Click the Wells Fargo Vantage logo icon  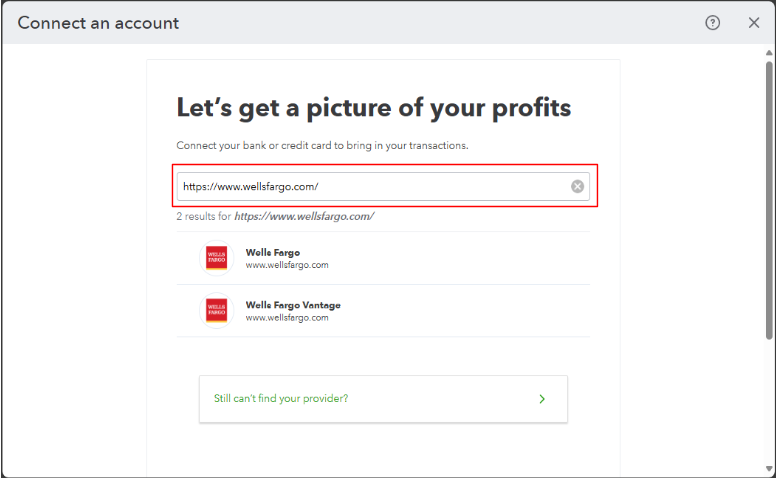point(216,310)
